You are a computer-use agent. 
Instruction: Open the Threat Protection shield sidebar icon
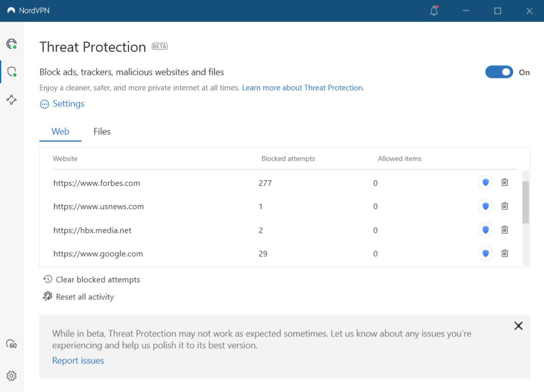click(11, 72)
